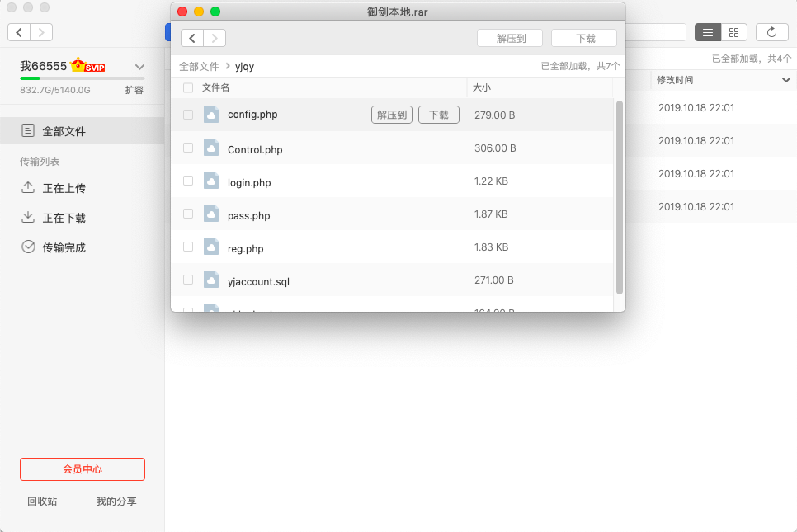The image size is (797, 532).
Task: Click the yjaccount.sql file icon
Action: [x=211, y=280]
